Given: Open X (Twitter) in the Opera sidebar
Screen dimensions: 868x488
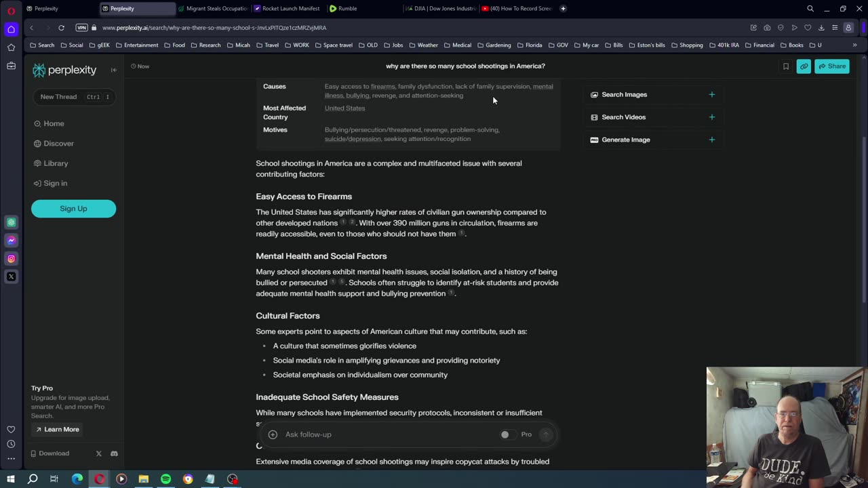Looking at the screenshot, I should 11,277.
